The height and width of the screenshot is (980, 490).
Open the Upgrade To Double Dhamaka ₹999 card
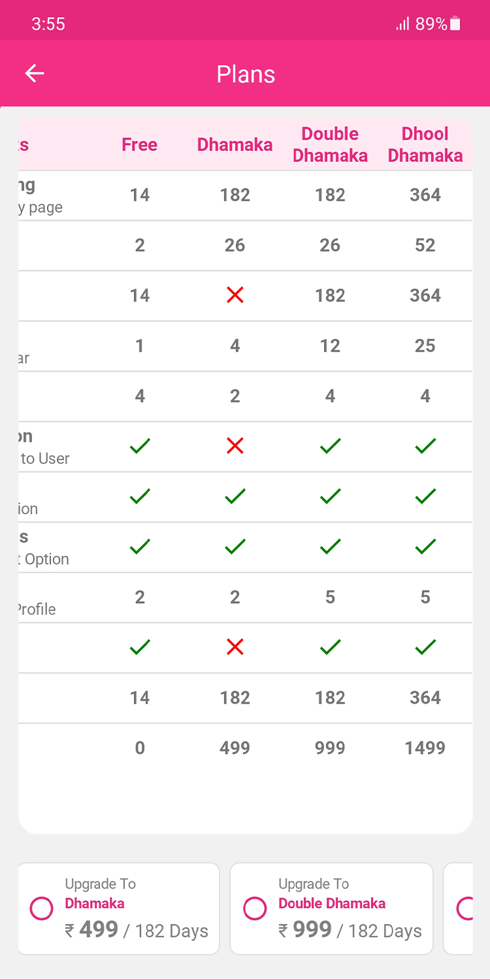click(332, 909)
